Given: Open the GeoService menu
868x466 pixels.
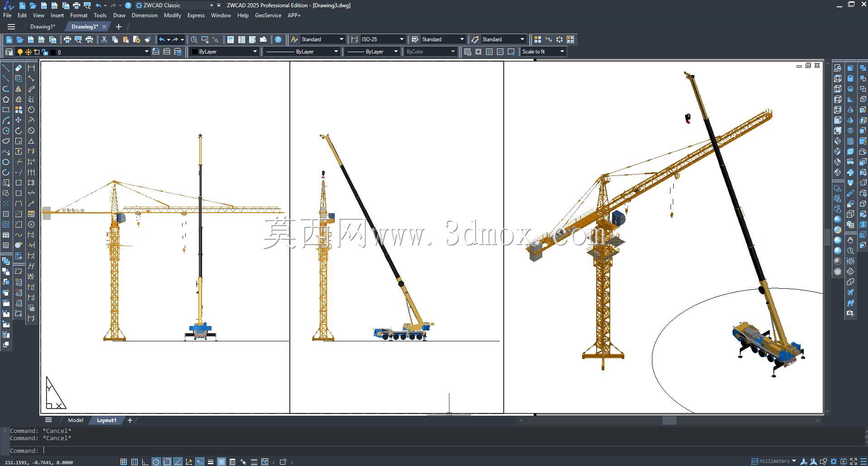Looking at the screenshot, I should tap(268, 15).
